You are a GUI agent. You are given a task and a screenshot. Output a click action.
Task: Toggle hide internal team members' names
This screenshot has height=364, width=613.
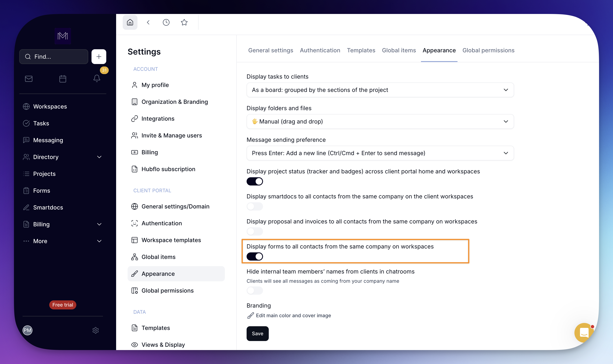[255, 291]
